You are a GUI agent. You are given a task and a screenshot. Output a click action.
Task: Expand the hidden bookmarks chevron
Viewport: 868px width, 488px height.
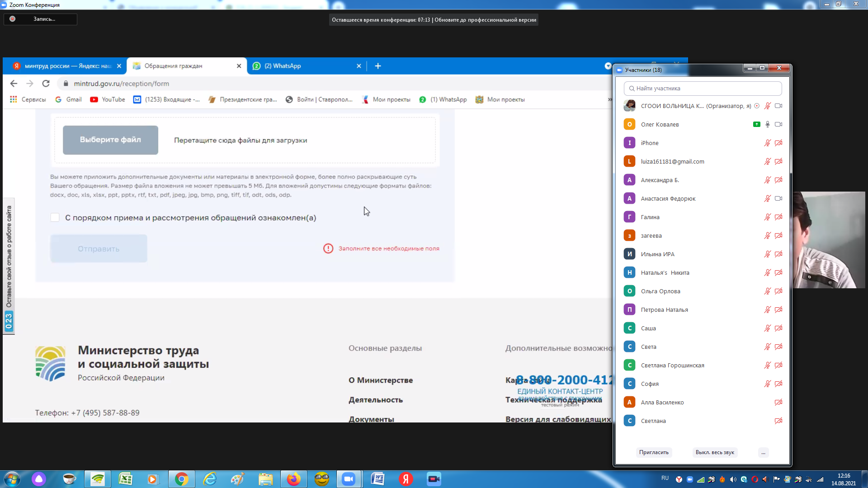click(609, 99)
